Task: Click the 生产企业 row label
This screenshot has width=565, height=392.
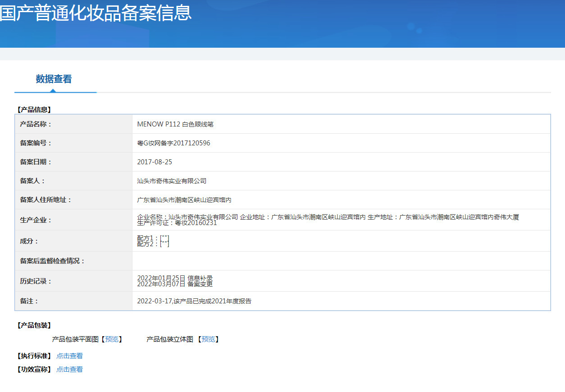Action: (36, 220)
